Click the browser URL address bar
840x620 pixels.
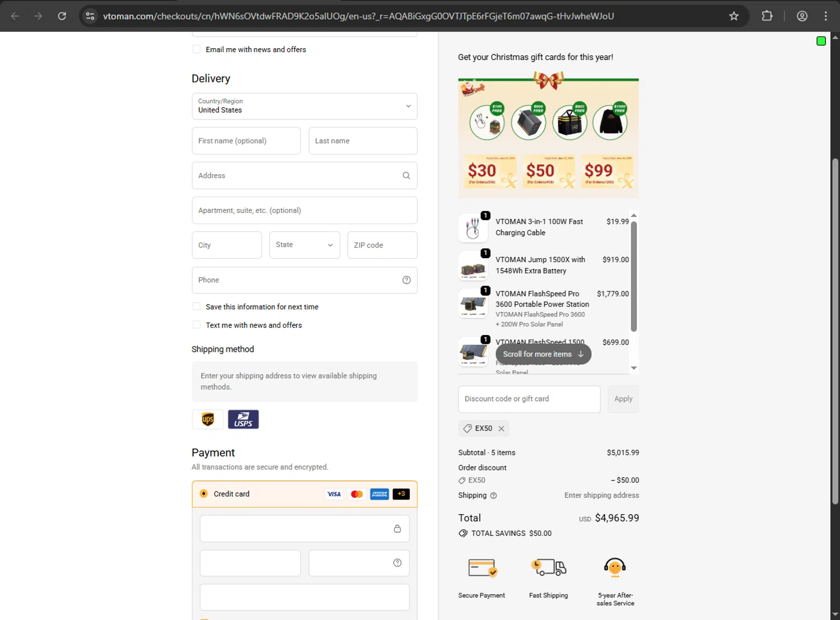pos(358,16)
